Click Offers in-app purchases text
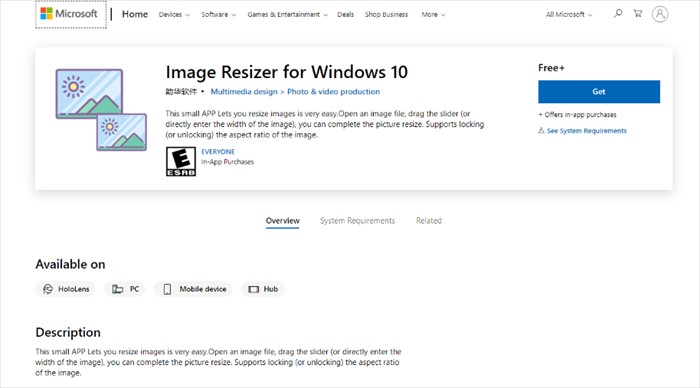The height and width of the screenshot is (388, 700). click(x=577, y=115)
